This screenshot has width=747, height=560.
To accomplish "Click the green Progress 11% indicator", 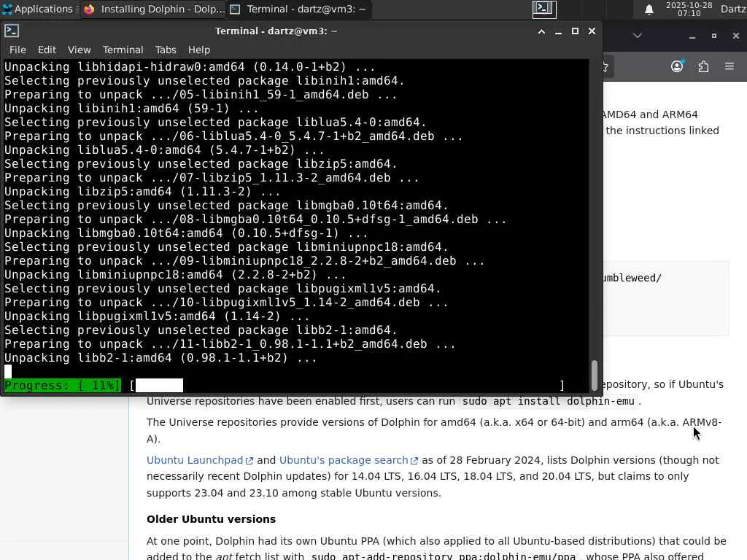I will [x=63, y=385].
